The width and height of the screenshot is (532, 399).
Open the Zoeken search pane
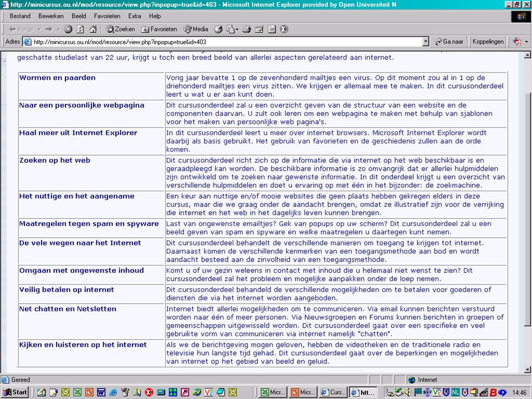coord(120,29)
